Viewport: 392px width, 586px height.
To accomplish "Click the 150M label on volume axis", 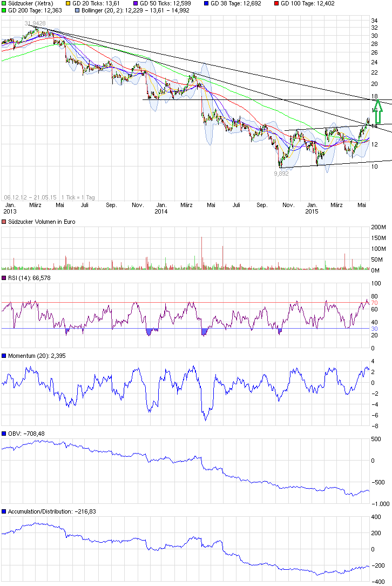I will (x=379, y=238).
